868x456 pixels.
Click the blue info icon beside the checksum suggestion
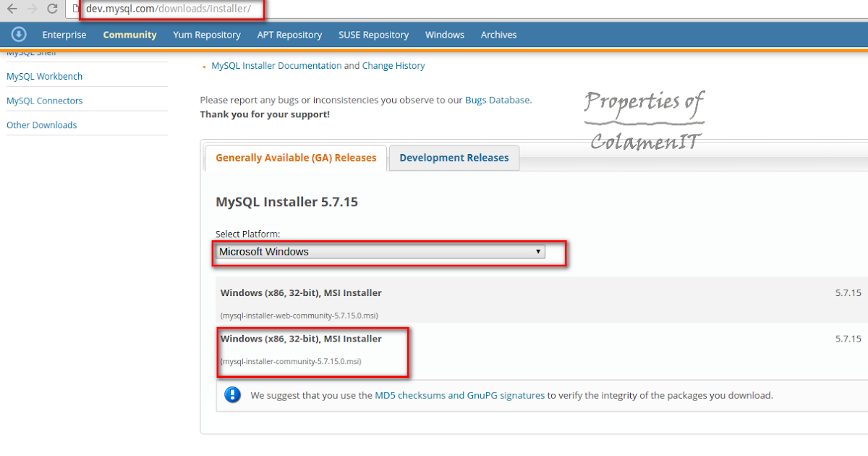click(232, 395)
